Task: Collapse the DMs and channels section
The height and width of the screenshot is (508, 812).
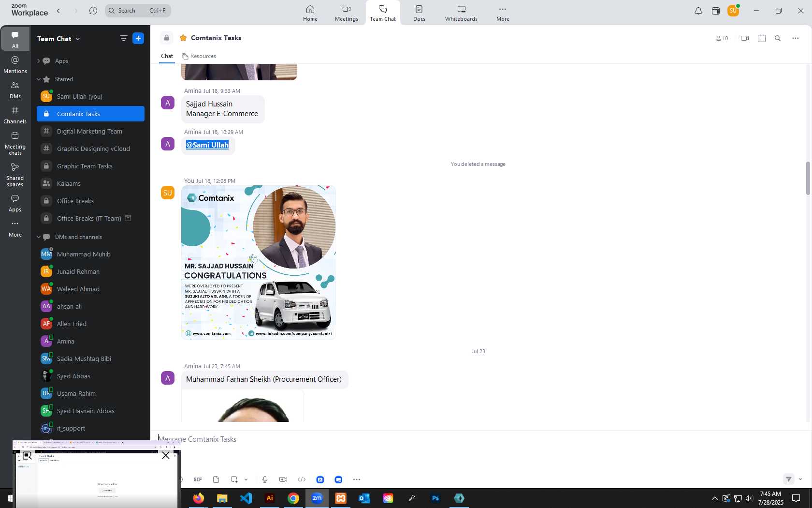Action: [x=39, y=237]
